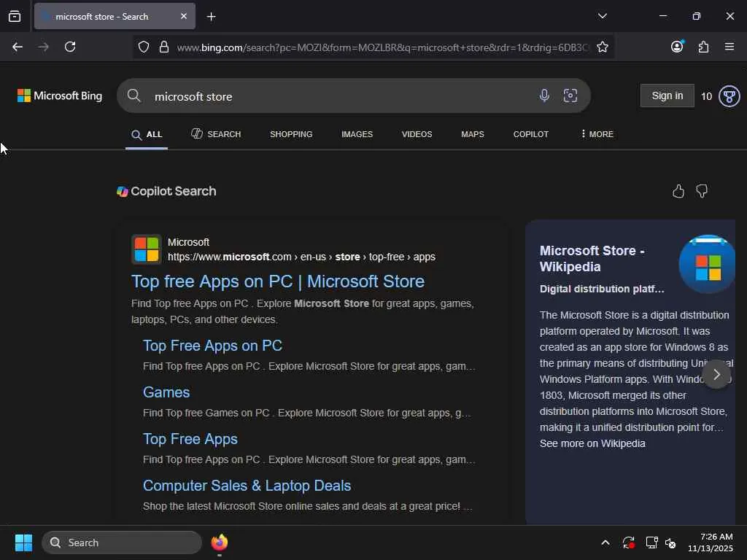
Task: Close the 'microsoft store - Search' tab
Action: click(x=183, y=16)
